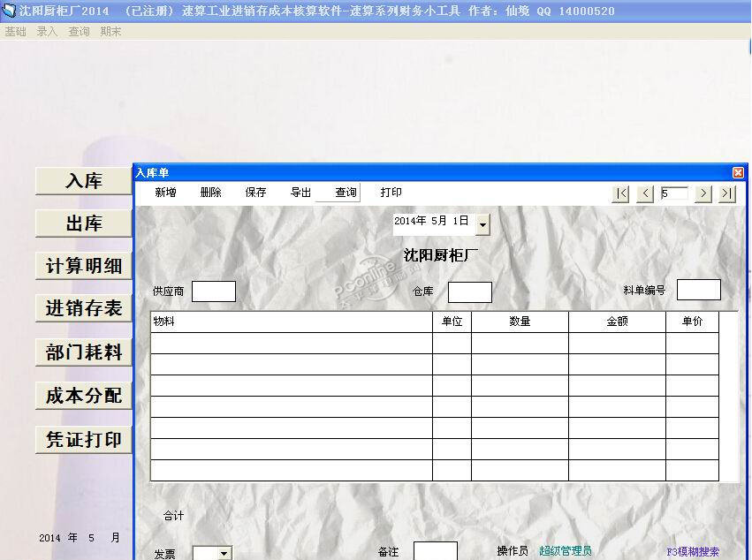This screenshot has height=560, width=752.
Task: Click 打印 to print
Action: pos(391,193)
